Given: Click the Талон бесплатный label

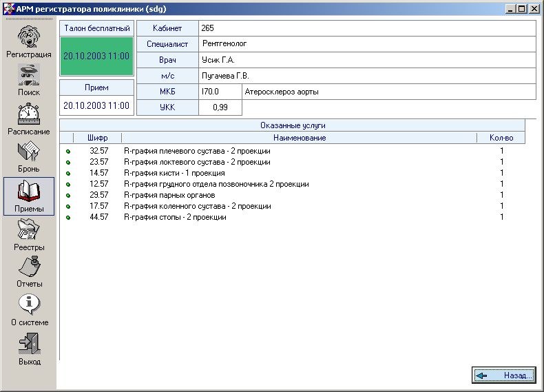Looking at the screenshot, I should point(97,28).
